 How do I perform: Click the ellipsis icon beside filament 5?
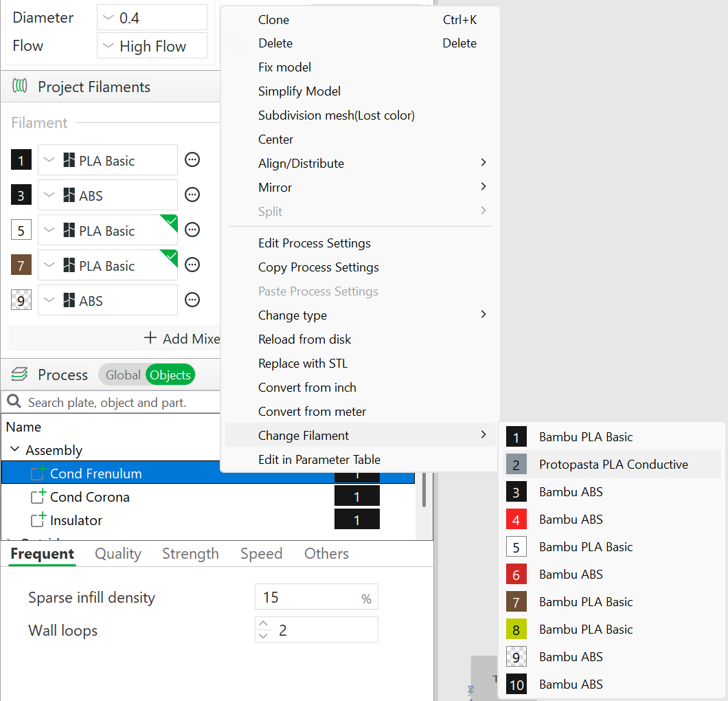(x=192, y=230)
